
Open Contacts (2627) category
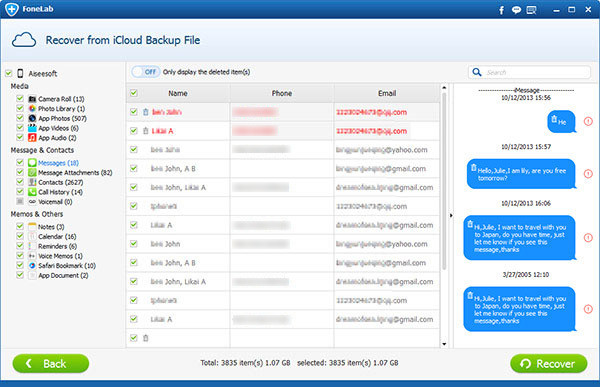[60, 182]
